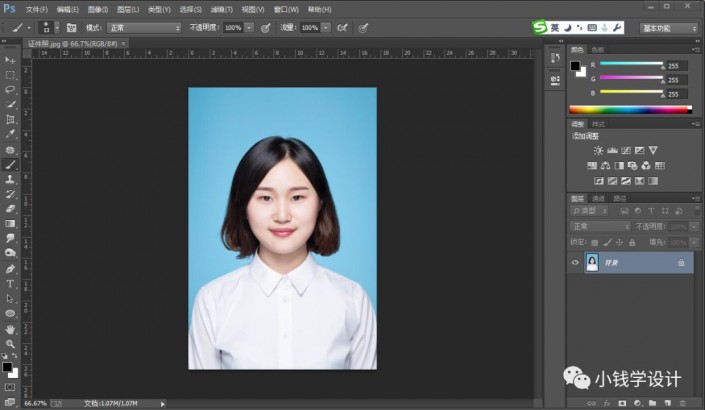The image size is (705, 410).
Task: Toggle lock position
Action: 620,243
